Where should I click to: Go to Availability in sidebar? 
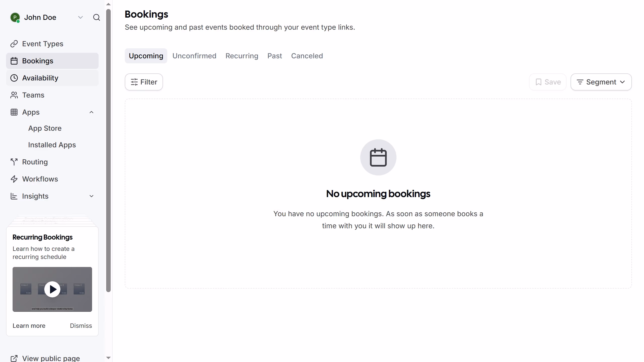pos(52,78)
